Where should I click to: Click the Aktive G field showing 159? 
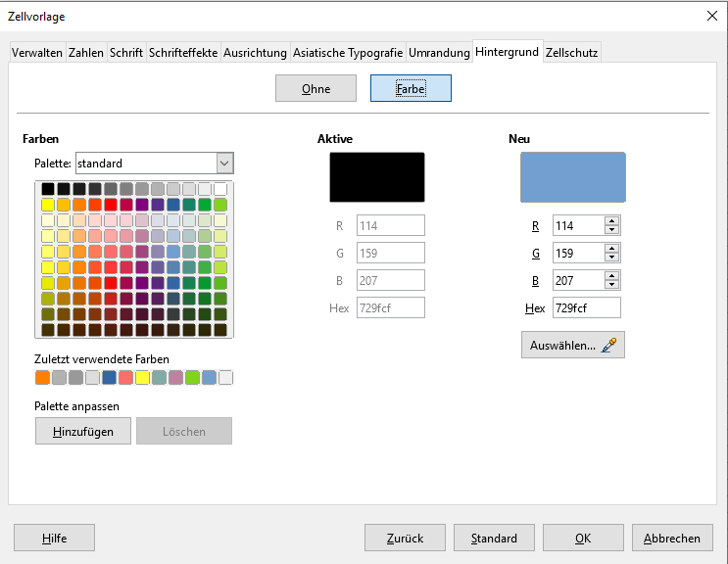391,253
